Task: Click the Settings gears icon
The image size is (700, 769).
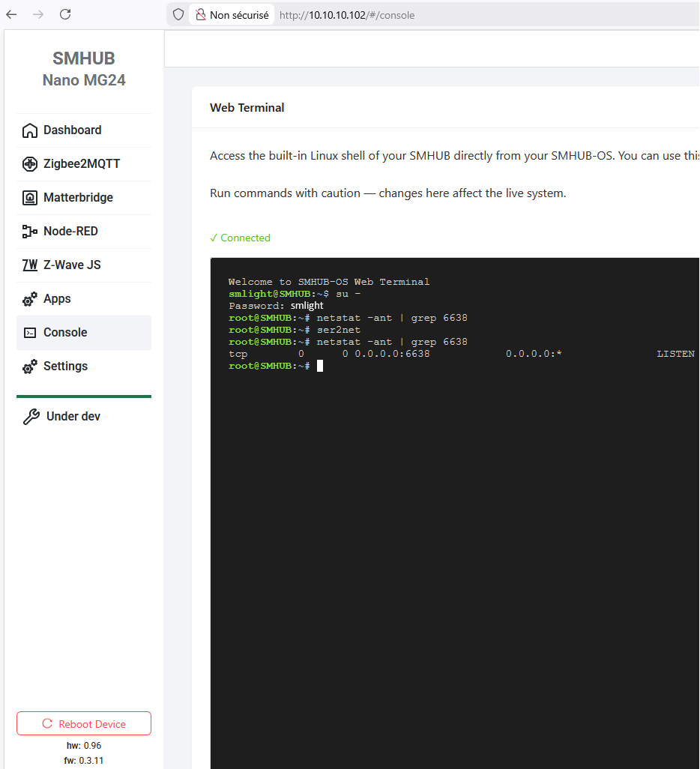Action: pyautogui.click(x=29, y=367)
